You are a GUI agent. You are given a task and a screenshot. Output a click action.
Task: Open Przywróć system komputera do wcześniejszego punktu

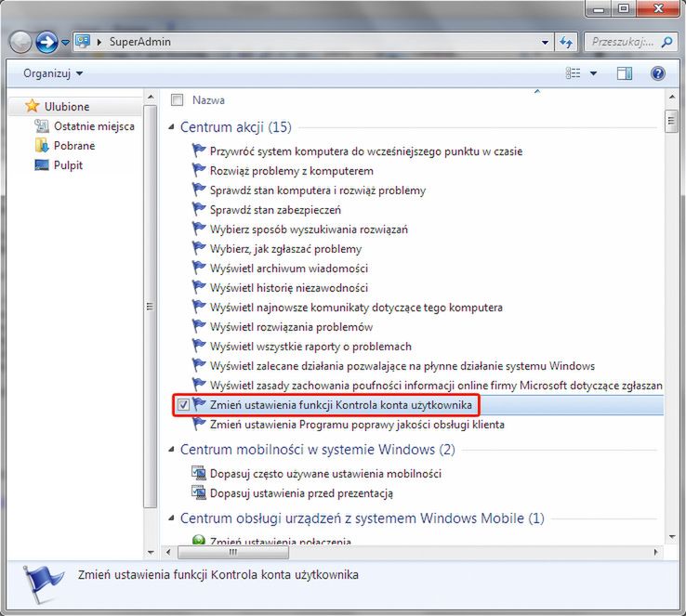(366, 151)
